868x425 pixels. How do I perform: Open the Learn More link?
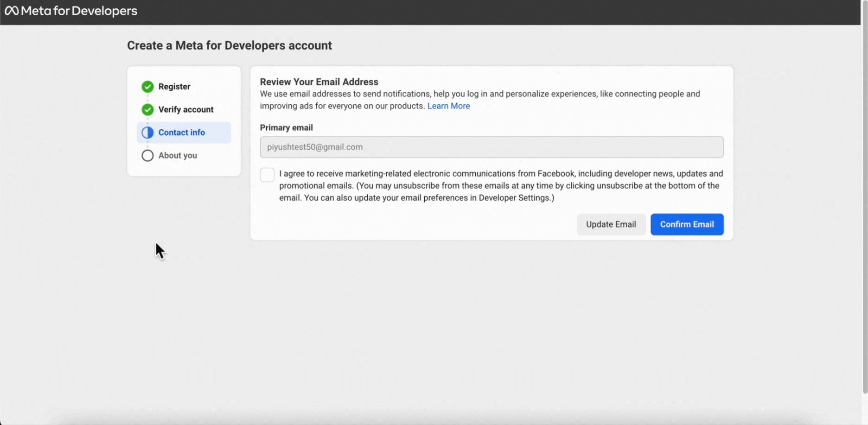(448, 106)
